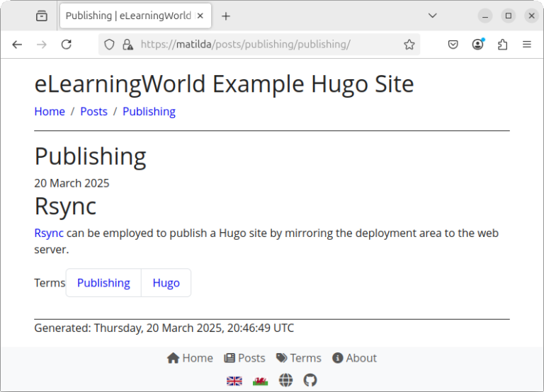544x392 pixels.
Task: Select the Hugo term button
Action: (x=166, y=283)
